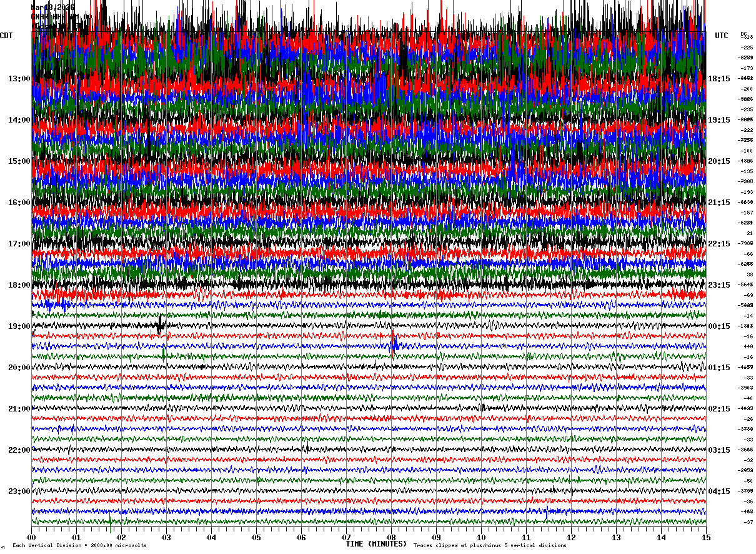Click the 01:15 UTC time label

[x=719, y=368]
